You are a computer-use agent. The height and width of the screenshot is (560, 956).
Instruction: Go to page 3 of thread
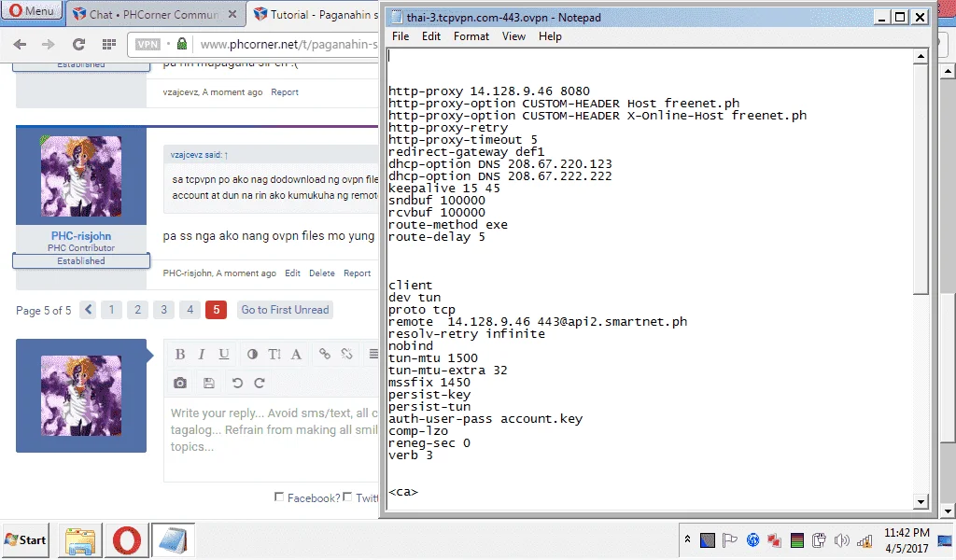click(164, 310)
